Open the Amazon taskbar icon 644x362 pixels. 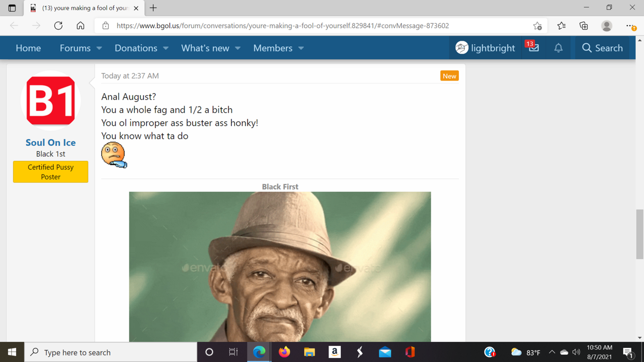coord(334,352)
